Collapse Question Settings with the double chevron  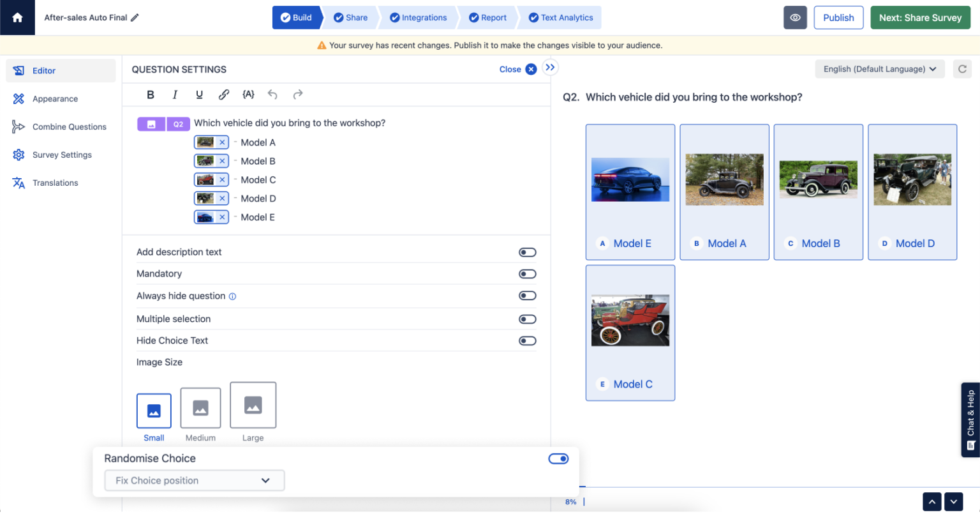pos(549,66)
